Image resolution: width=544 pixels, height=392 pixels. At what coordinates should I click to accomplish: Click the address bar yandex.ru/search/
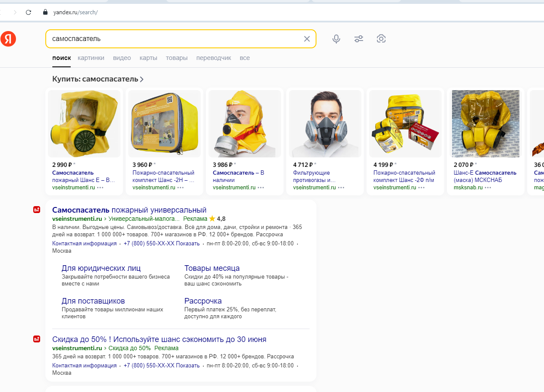76,12
